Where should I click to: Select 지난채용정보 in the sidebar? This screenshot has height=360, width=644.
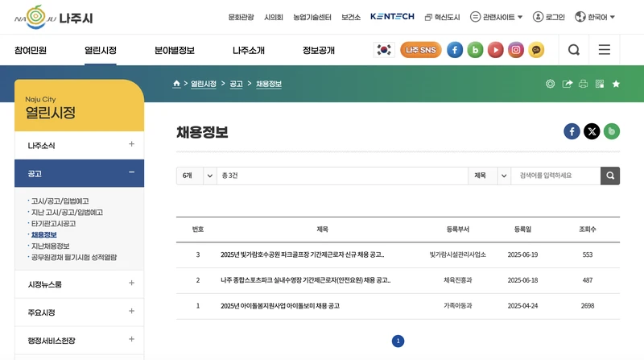[x=50, y=246]
